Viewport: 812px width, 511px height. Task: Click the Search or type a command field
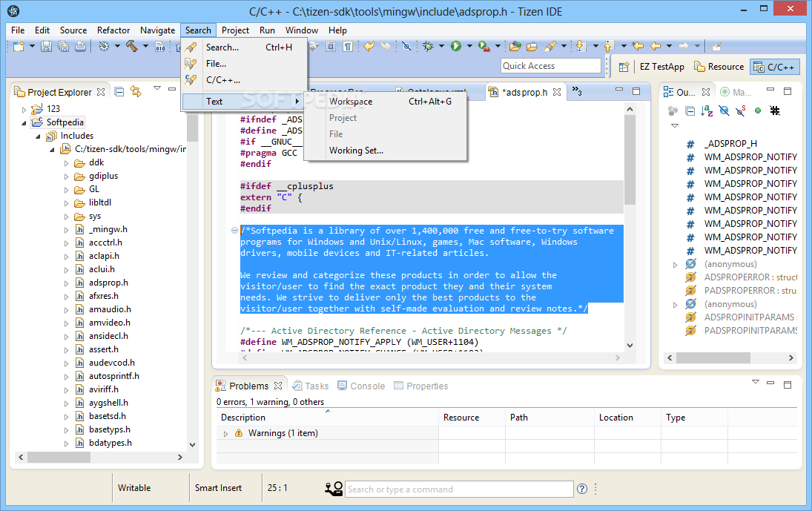[x=459, y=489]
